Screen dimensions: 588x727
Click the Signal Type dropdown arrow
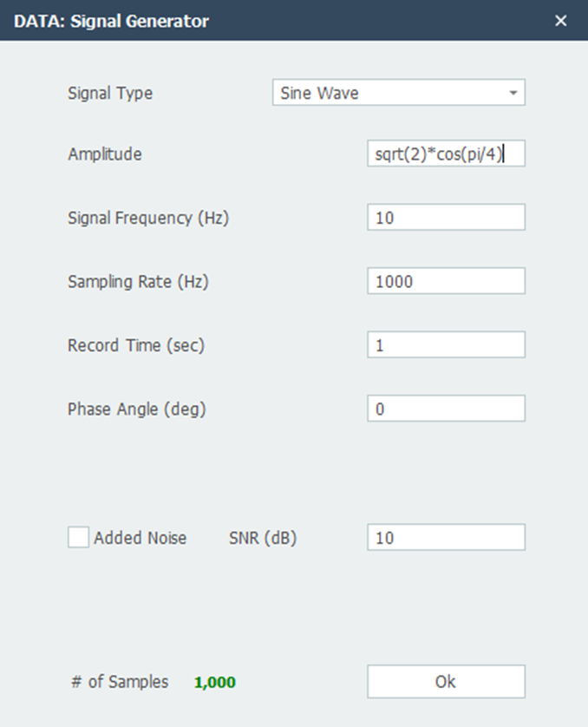[x=513, y=93]
